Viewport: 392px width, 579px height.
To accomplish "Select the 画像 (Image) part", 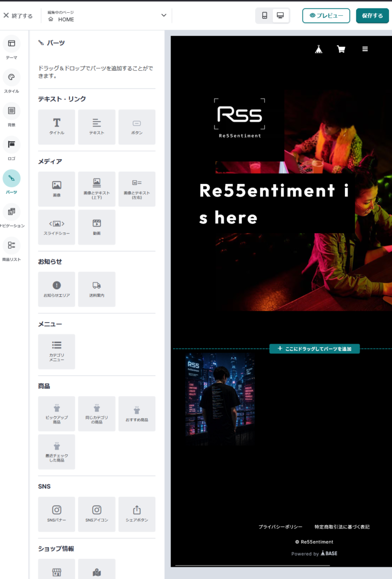I will coord(56,189).
